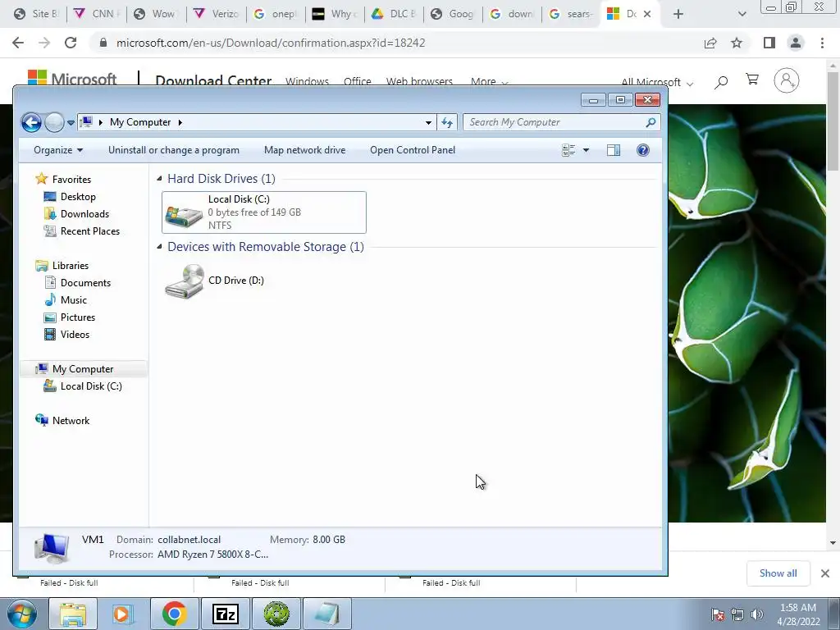Click Show all downloads button
Screen dimensions: 840x630
(778, 573)
